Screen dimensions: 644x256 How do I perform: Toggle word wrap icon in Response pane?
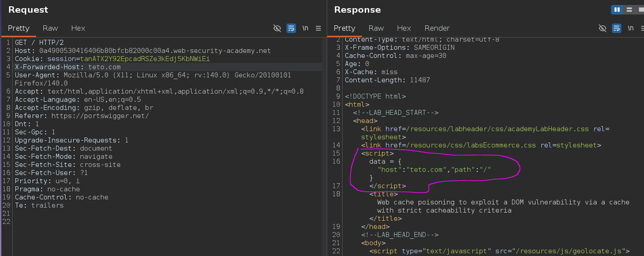(617, 28)
